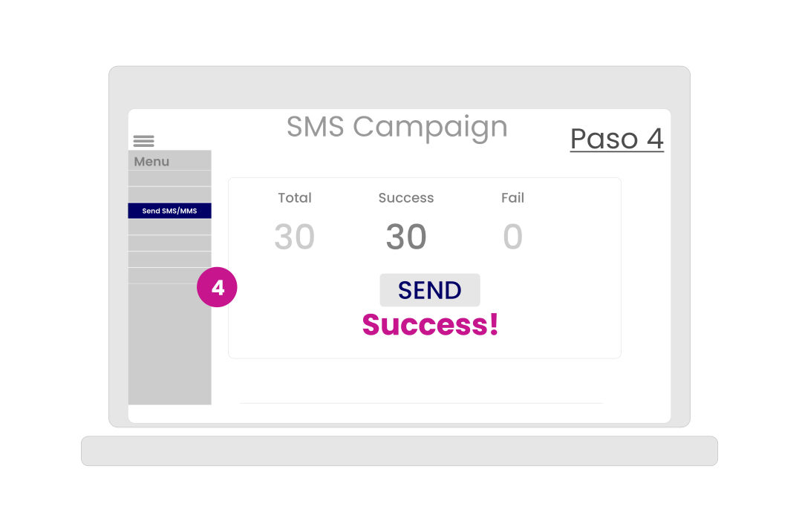799x532 pixels.
Task: Open the Paso 4 underlined link
Action: coord(616,139)
